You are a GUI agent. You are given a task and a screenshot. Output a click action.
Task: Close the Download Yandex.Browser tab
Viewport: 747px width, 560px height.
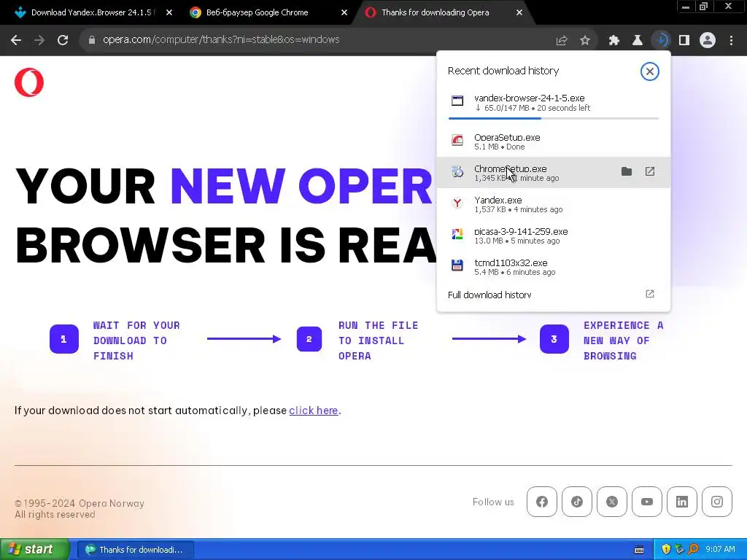point(169,12)
